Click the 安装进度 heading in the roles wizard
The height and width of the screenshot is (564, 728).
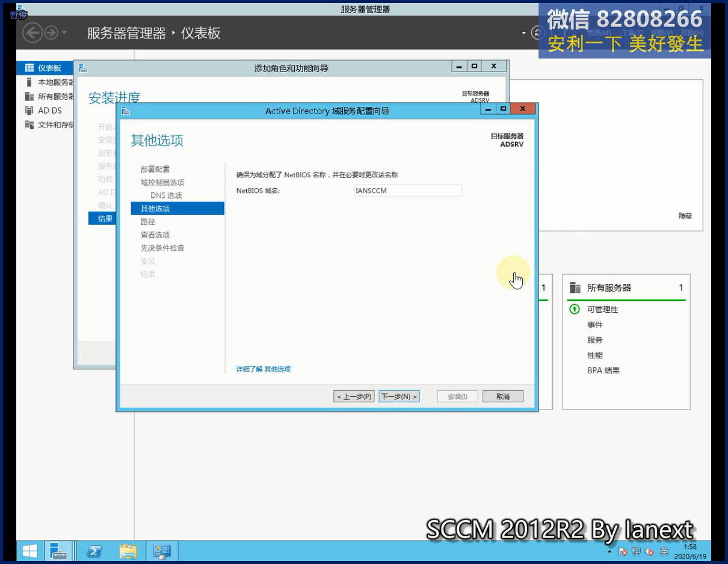pyautogui.click(x=114, y=98)
